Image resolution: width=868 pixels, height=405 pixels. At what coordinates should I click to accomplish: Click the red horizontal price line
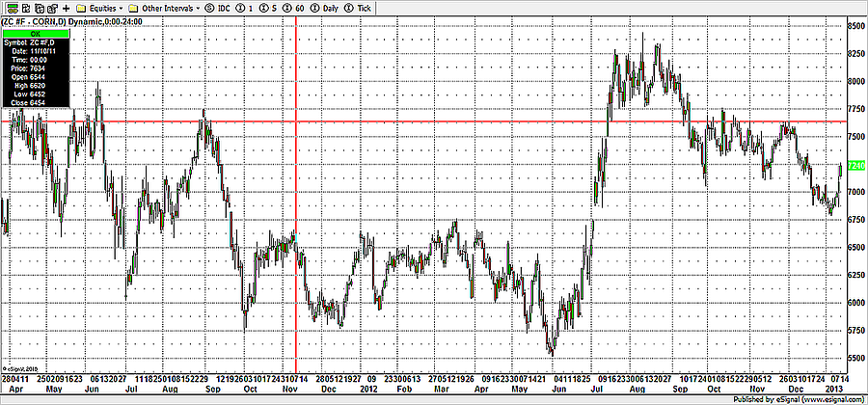point(434,121)
